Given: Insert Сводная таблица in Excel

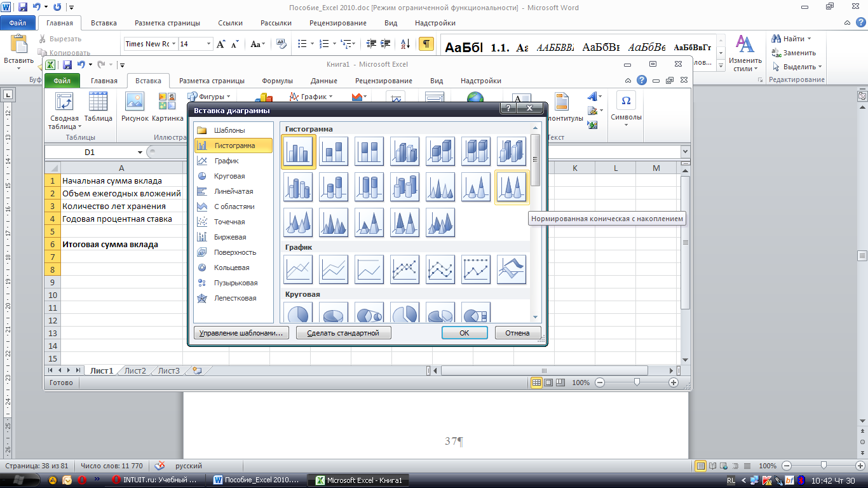Looking at the screenshot, I should (64, 111).
